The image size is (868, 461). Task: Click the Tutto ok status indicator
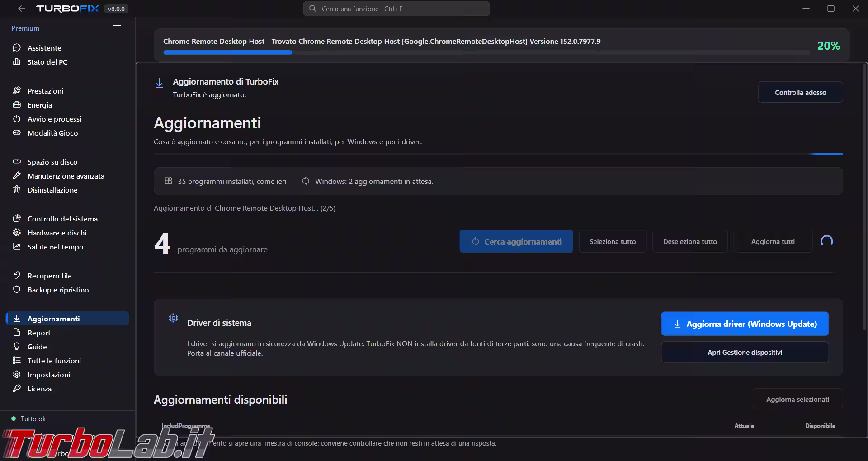[28, 419]
